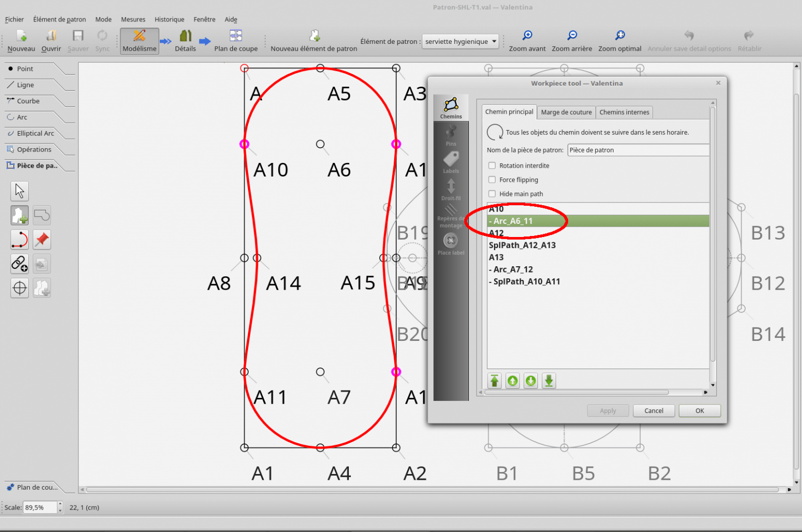
Task: Enable the Rotation interdite checkbox
Action: tap(492, 165)
